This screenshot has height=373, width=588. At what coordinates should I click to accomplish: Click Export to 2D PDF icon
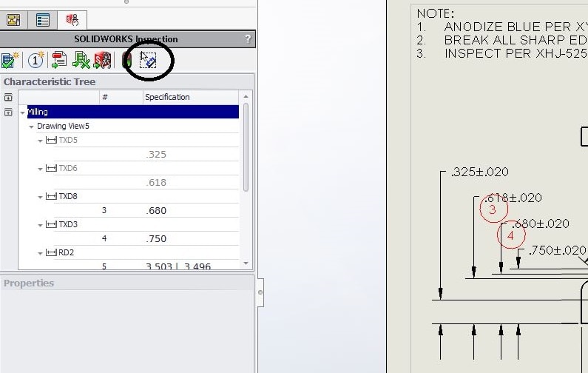pos(59,60)
